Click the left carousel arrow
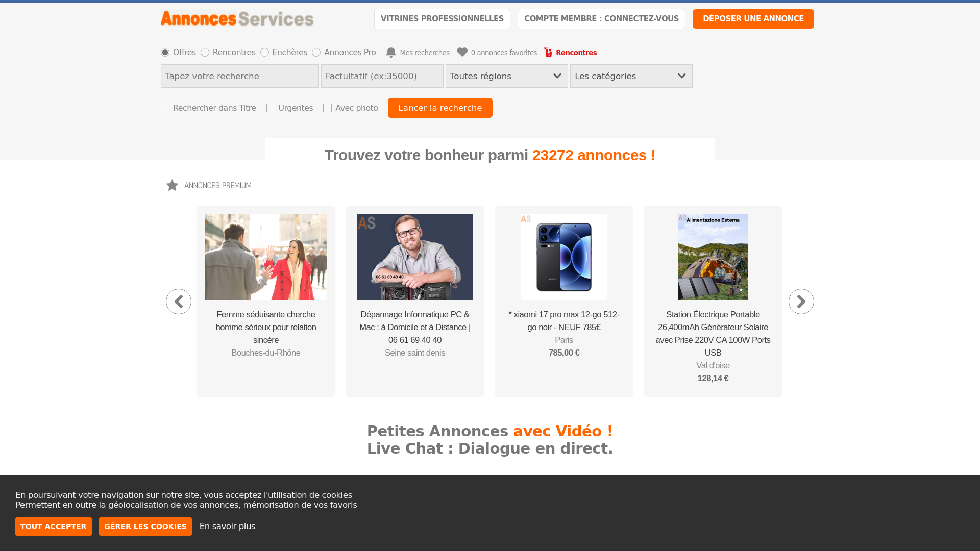This screenshot has height=551, width=980. point(178,301)
